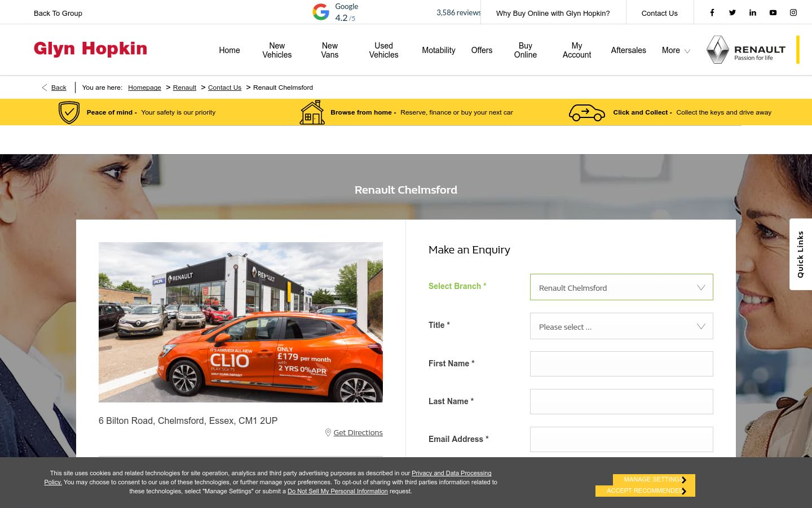Click Manage Settings cookie button
The image size is (812, 508).
click(654, 479)
